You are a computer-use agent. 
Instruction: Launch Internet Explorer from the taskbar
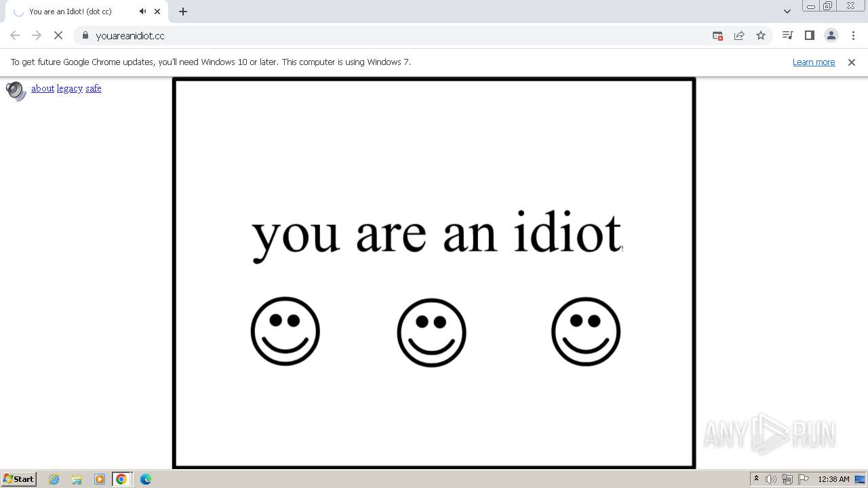click(54, 479)
